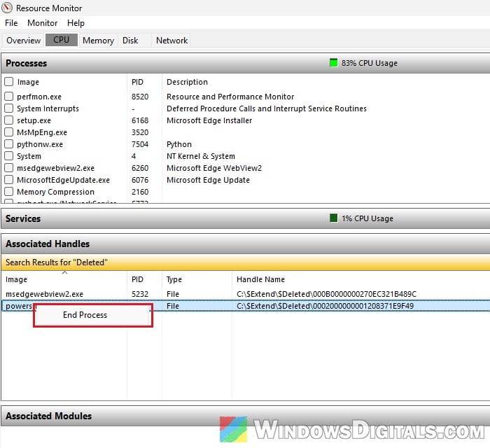Select the setup.exe Microsoft Edge Installer description

(209, 120)
